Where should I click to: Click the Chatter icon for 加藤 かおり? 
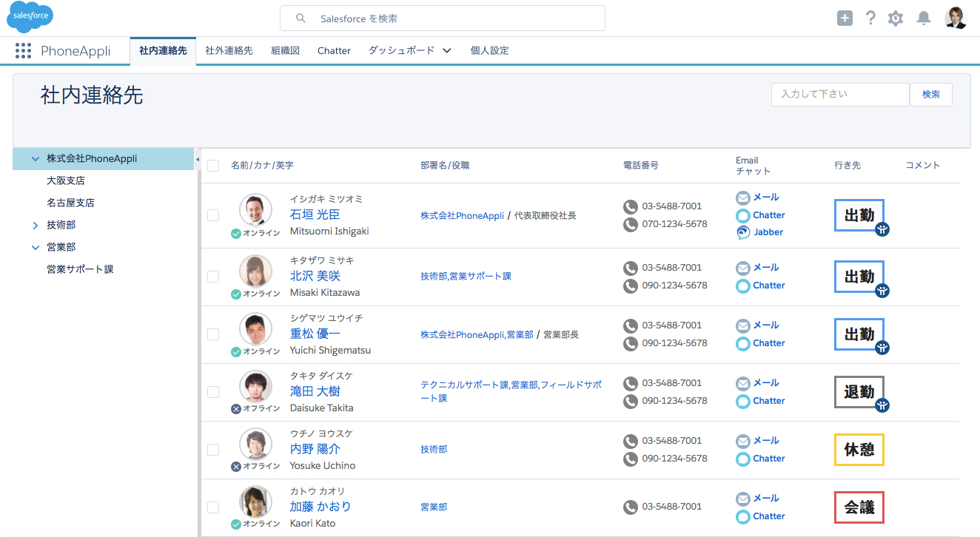[x=743, y=516]
